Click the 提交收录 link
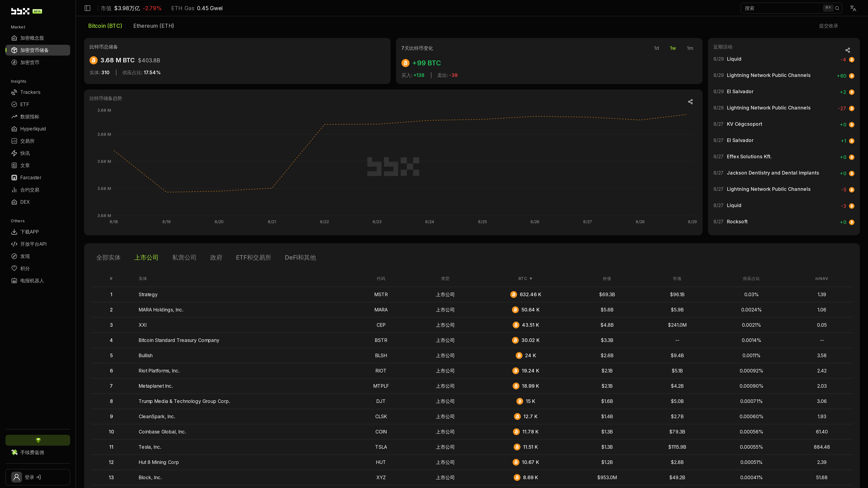 click(x=828, y=26)
